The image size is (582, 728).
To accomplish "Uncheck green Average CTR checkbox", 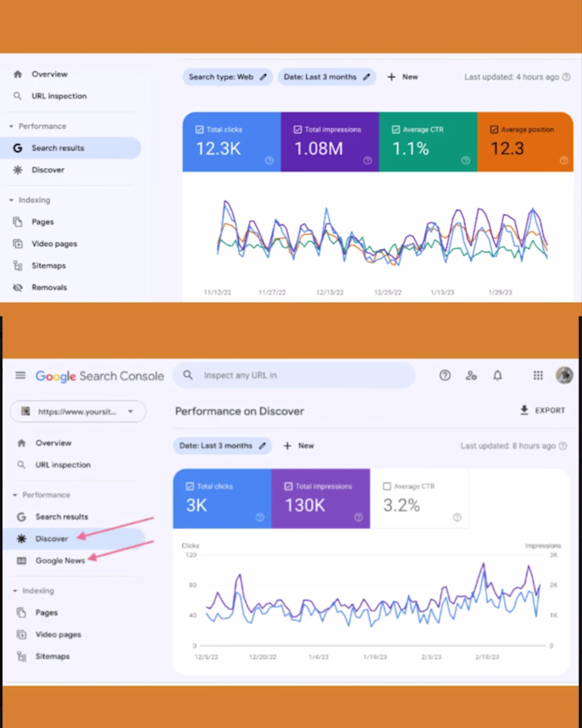I will click(396, 130).
